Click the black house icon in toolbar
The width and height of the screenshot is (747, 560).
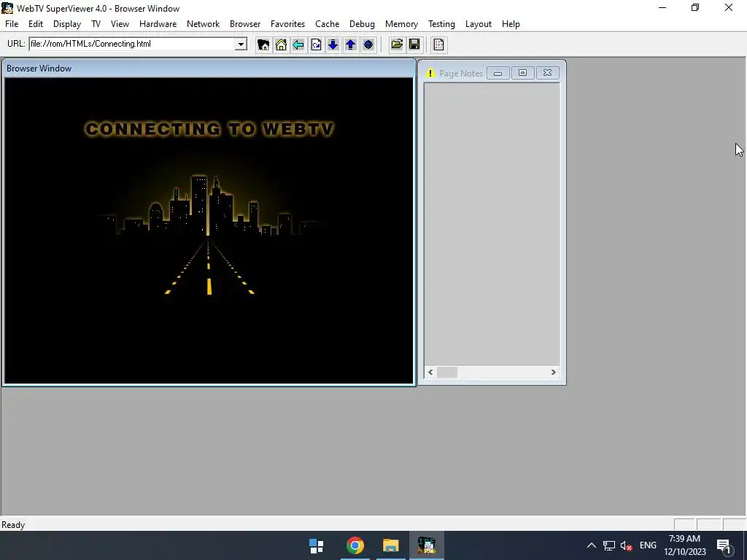(x=263, y=44)
